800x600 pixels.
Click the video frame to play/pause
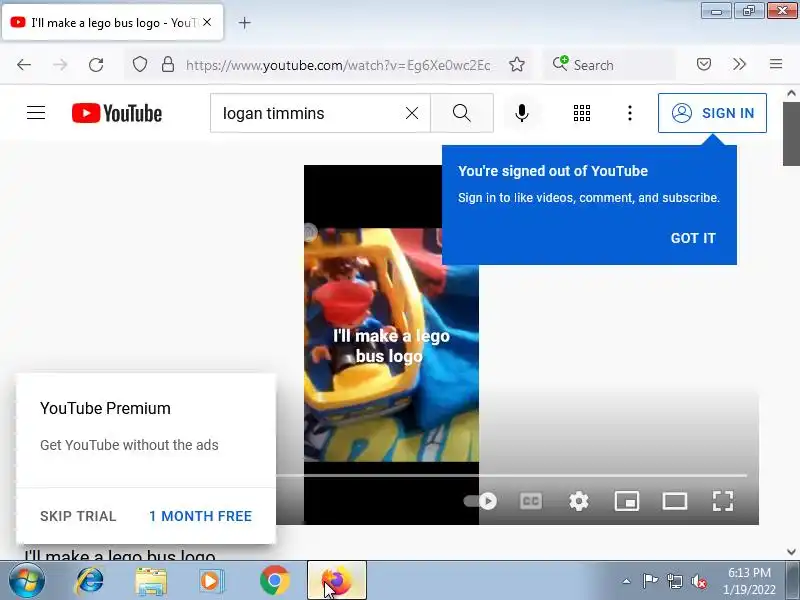pos(391,344)
